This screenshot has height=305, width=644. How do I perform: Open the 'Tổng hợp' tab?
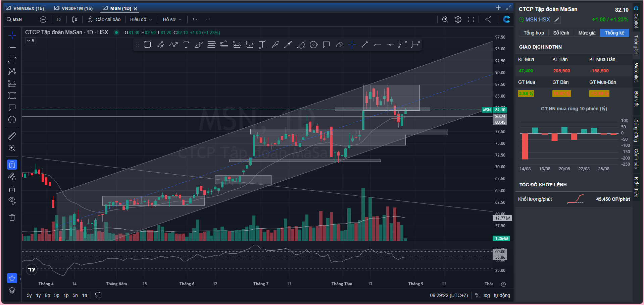pos(534,33)
